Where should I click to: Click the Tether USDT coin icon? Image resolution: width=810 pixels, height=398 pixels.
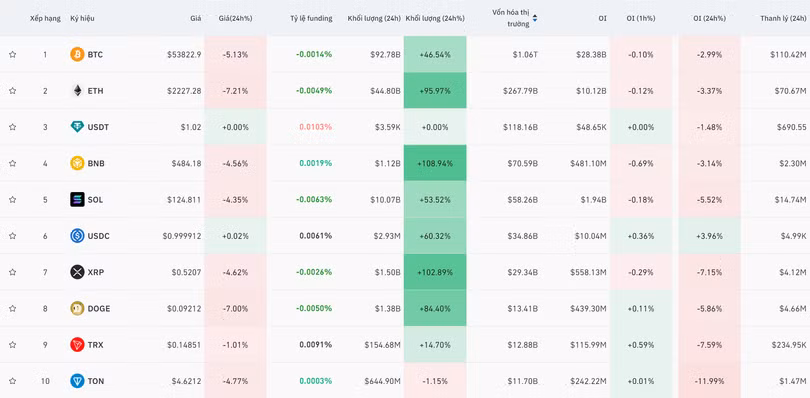coord(77,127)
